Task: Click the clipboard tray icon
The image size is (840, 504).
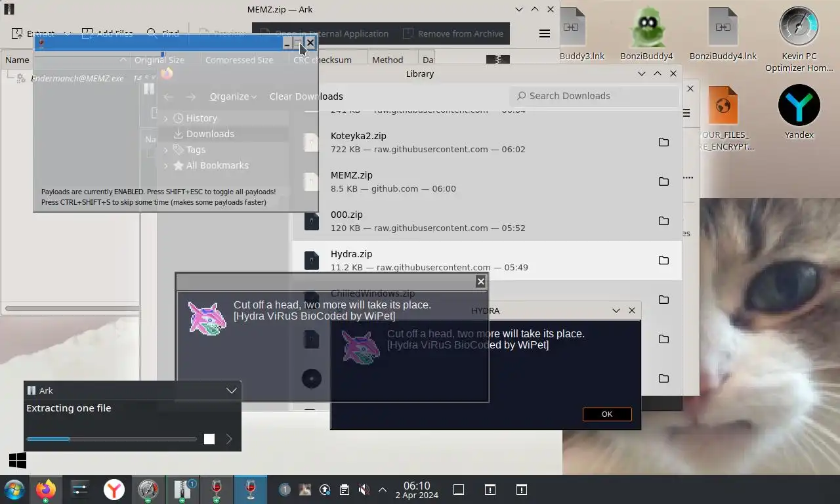Action: click(x=344, y=490)
